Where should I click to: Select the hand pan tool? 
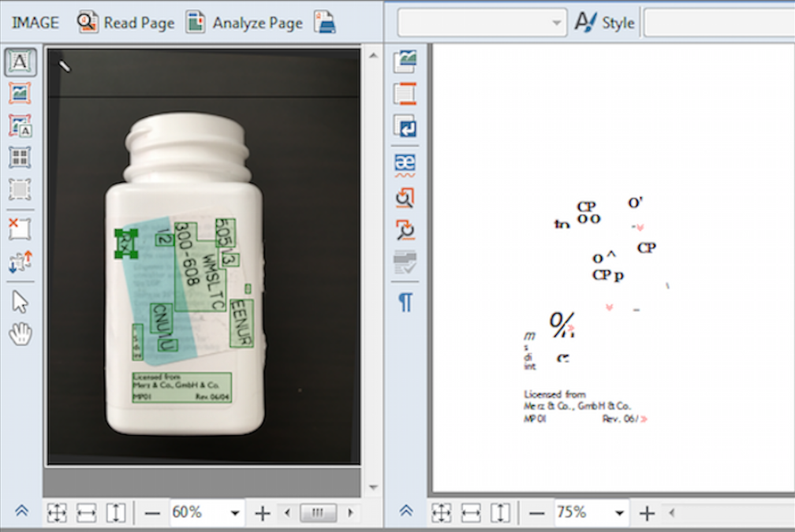pos(21,334)
